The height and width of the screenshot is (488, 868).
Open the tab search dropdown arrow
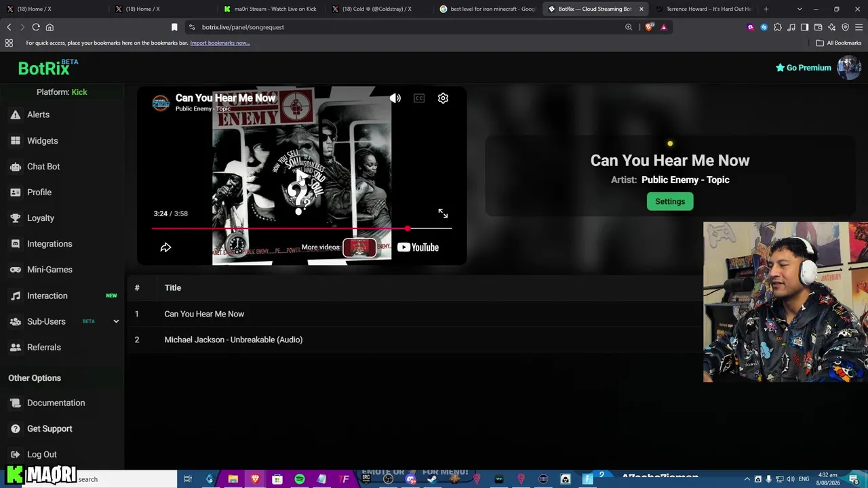(800, 9)
